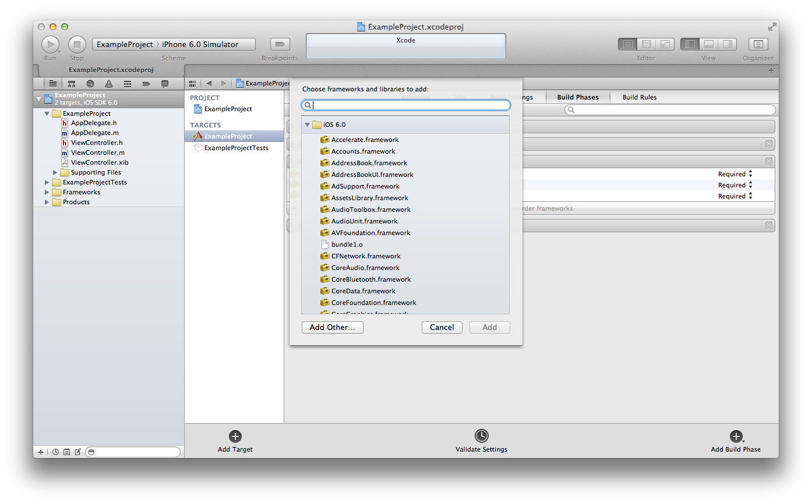Toggle source control status filter icon
The height and width of the screenshot is (504, 812).
tap(66, 452)
